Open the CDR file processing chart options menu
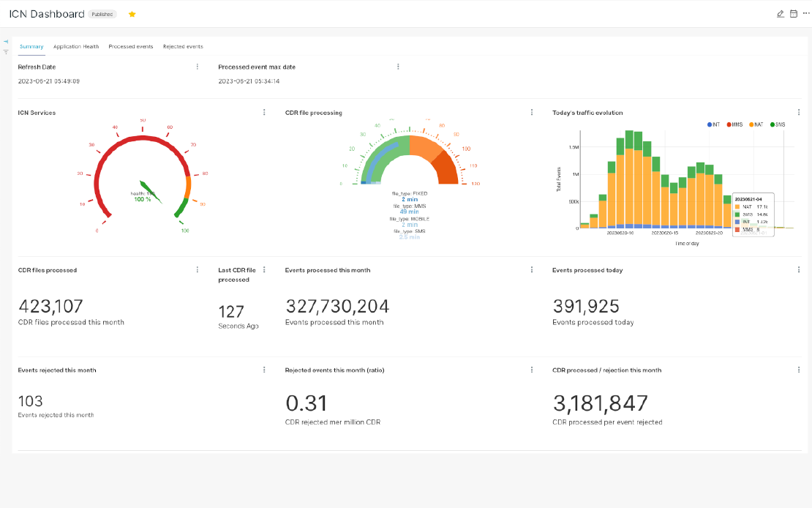812x508 pixels. point(531,112)
